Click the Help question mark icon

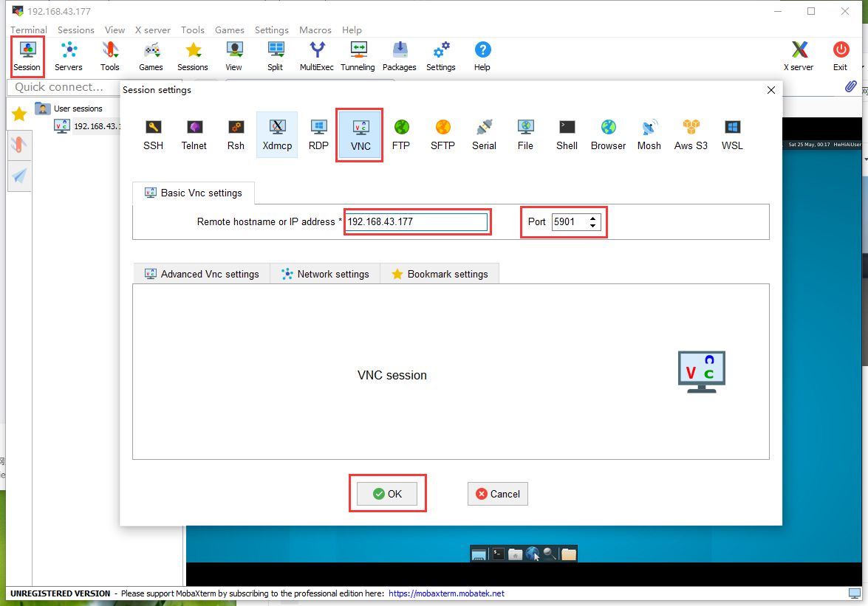coord(482,56)
